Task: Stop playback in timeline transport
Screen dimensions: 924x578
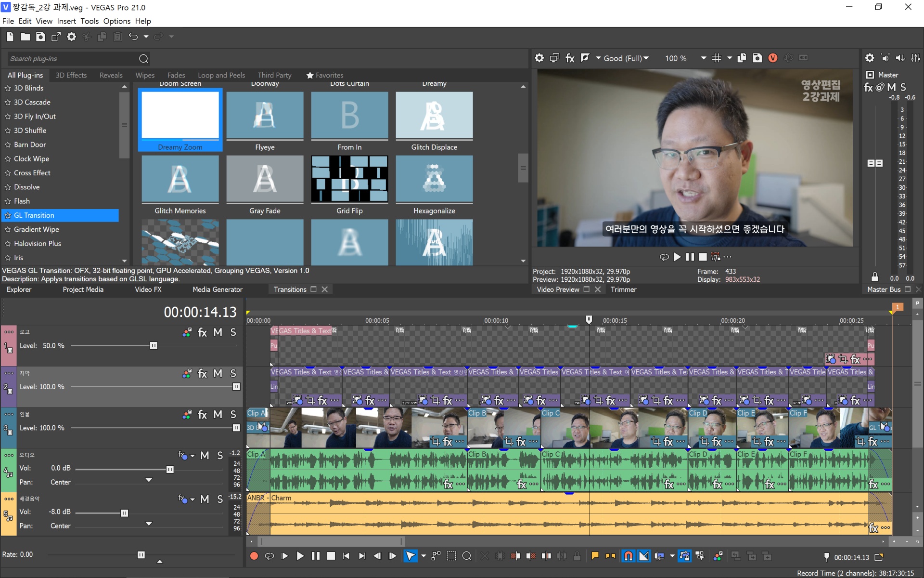Action: click(x=331, y=556)
